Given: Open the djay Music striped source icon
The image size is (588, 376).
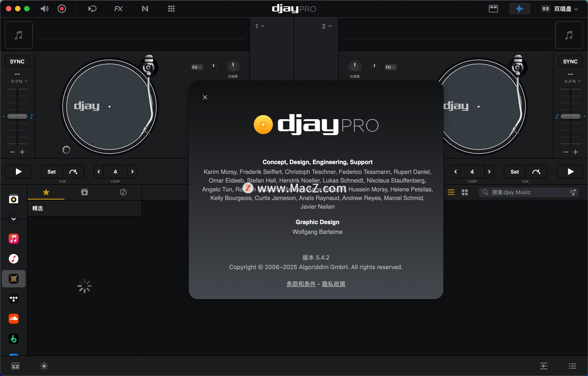Looking at the screenshot, I should tap(13, 279).
